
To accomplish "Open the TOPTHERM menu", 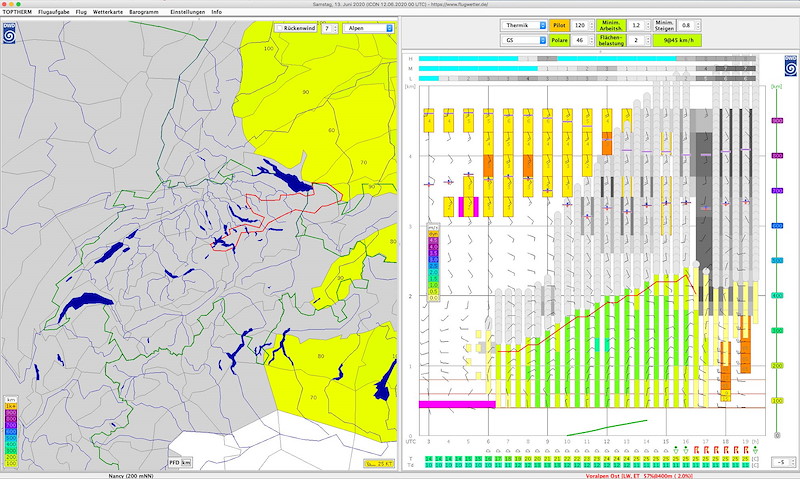I will tap(17, 12).
